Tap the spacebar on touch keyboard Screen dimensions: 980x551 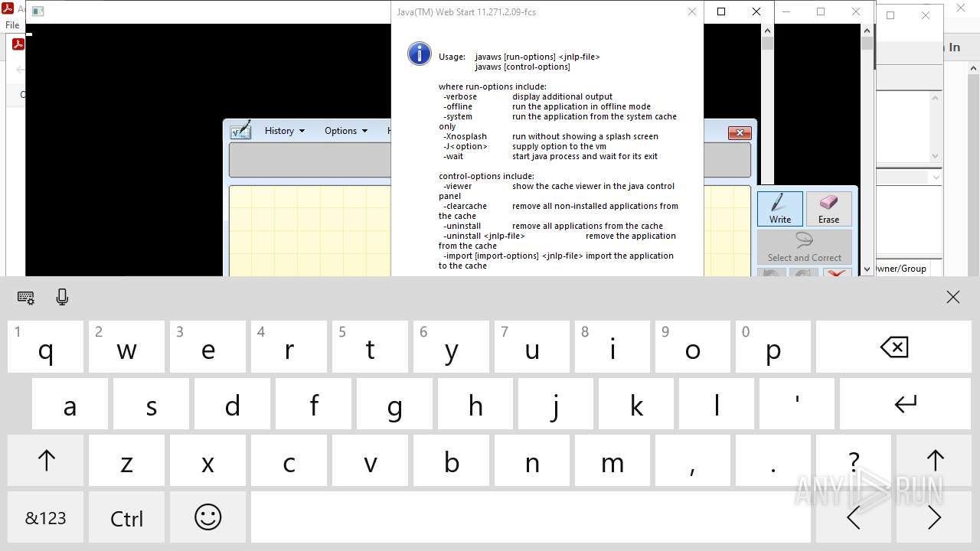coord(531,518)
